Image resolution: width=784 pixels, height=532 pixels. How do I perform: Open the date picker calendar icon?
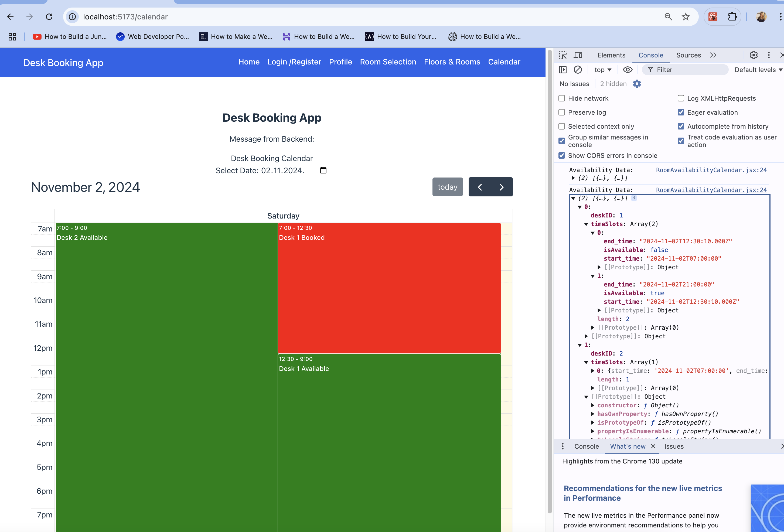tap(323, 170)
